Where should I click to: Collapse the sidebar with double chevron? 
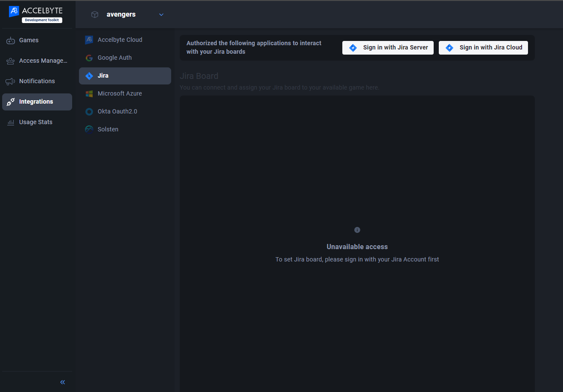(63, 382)
